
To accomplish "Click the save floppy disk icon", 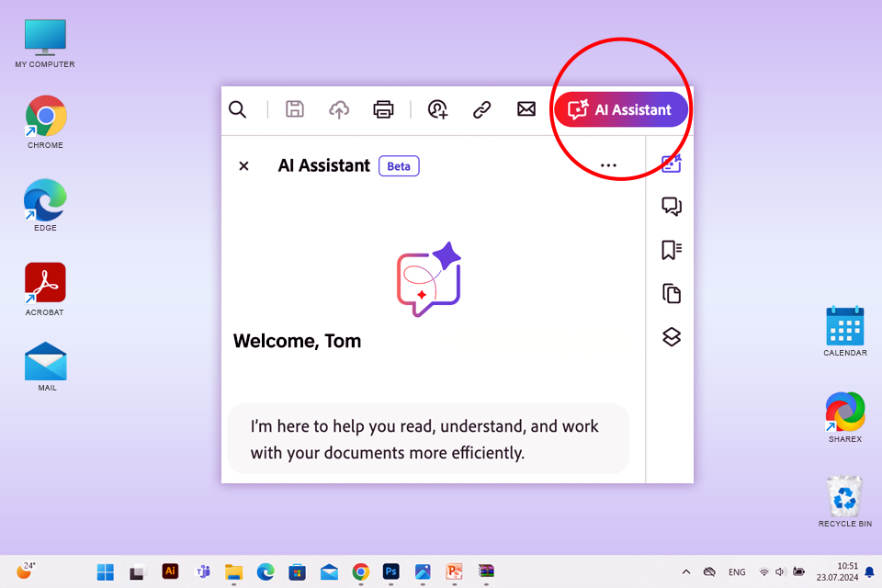I will click(294, 109).
